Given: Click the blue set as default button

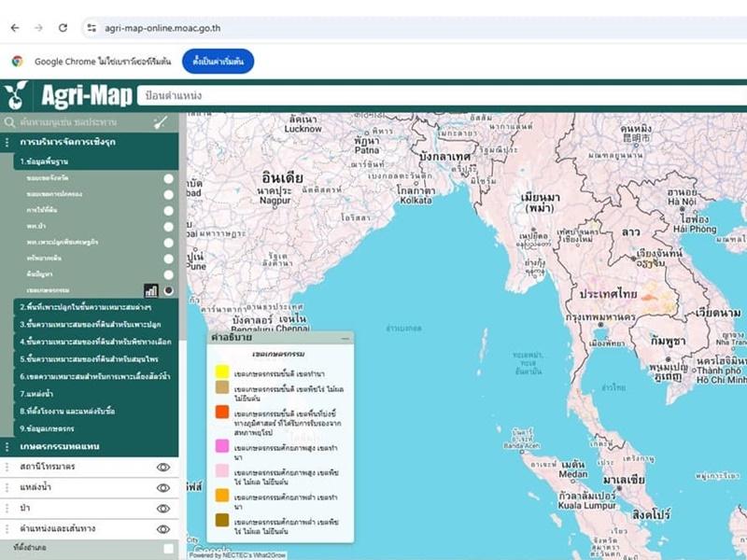Looking at the screenshot, I should [x=218, y=61].
